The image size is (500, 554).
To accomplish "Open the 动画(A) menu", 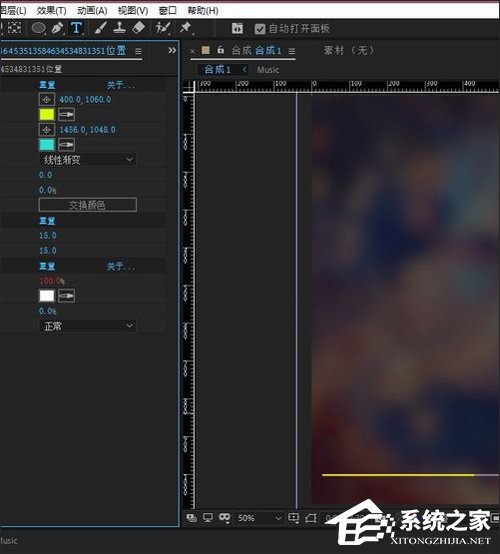I will click(92, 11).
